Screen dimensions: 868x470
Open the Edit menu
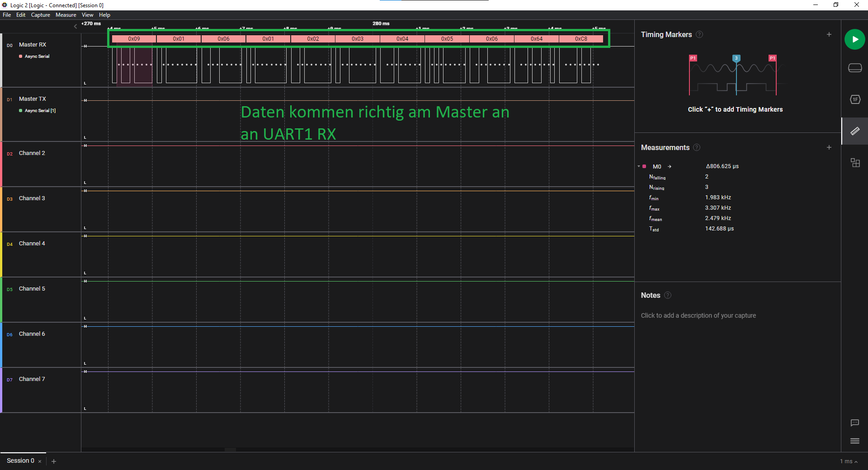pyautogui.click(x=21, y=15)
